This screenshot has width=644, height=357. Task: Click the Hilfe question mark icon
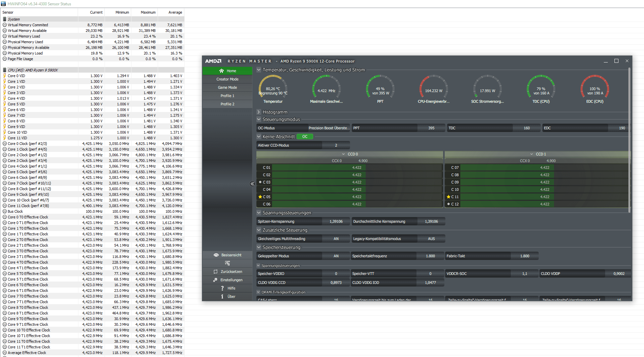click(x=222, y=288)
